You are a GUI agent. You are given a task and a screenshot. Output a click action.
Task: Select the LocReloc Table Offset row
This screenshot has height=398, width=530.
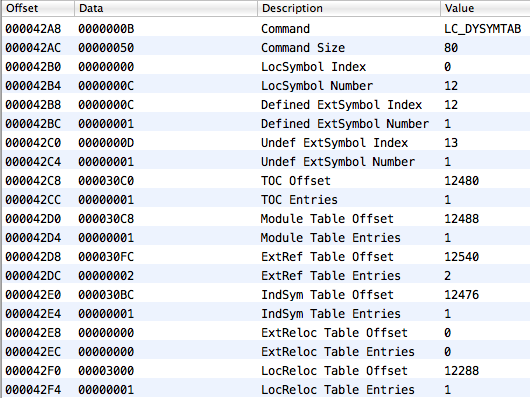tap(266, 371)
